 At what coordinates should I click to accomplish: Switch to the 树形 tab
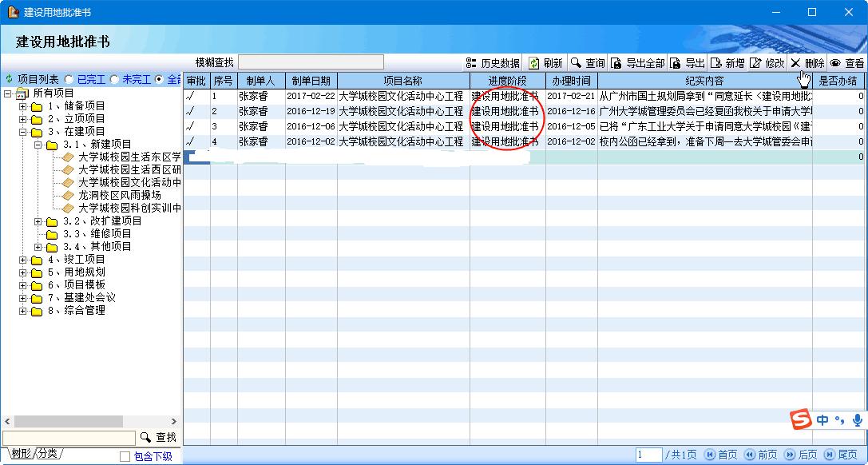(x=18, y=454)
